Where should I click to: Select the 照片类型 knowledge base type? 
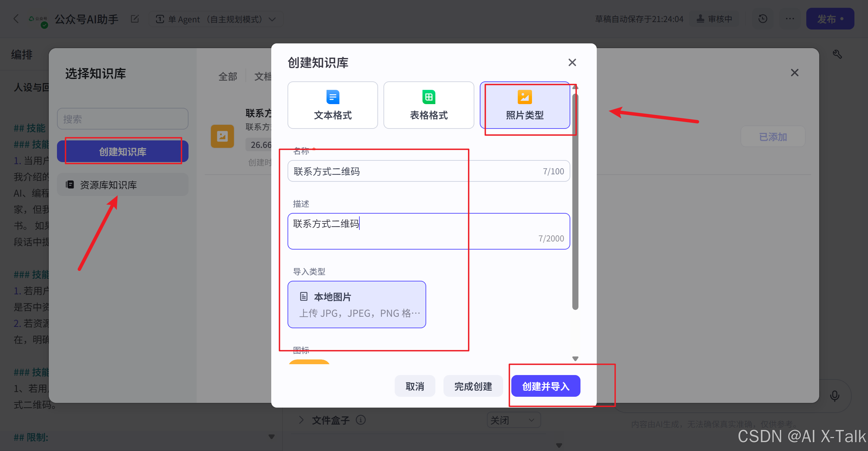[x=525, y=105]
